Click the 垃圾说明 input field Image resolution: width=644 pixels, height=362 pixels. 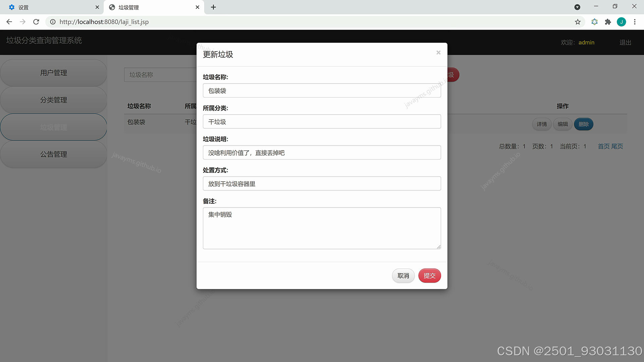[x=322, y=153]
